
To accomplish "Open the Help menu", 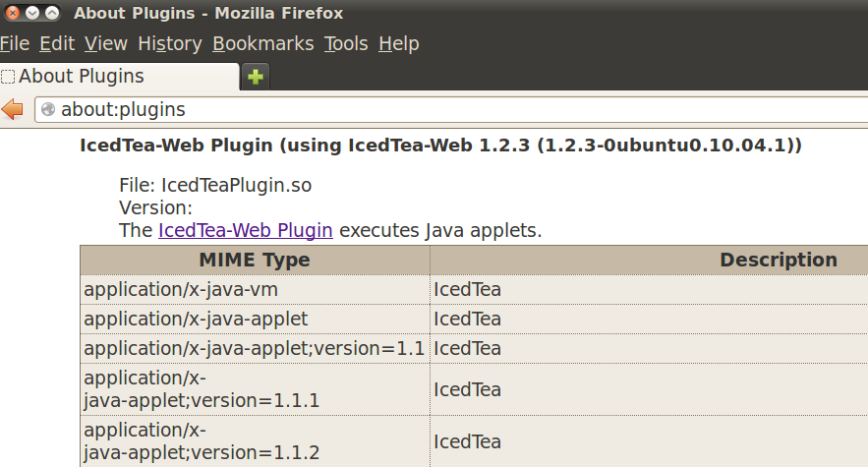I will (x=398, y=43).
